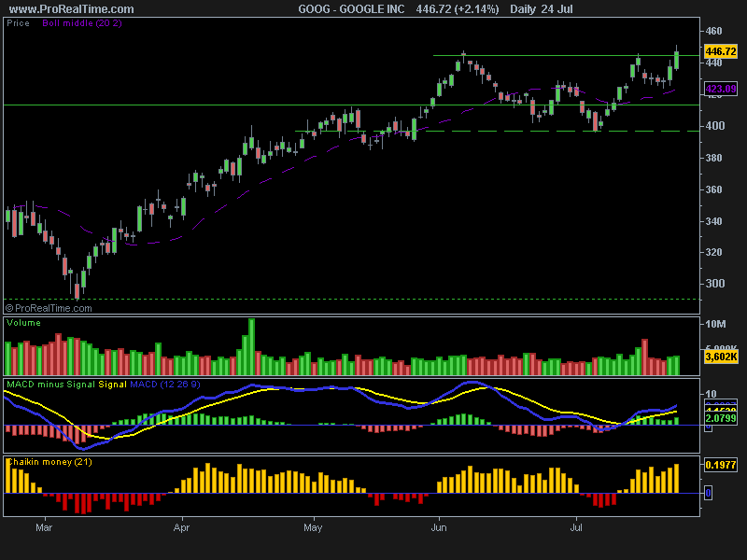Viewport: 747px width, 560px height.
Task: Click the lowest March candlestick near 290
Action: (78, 291)
